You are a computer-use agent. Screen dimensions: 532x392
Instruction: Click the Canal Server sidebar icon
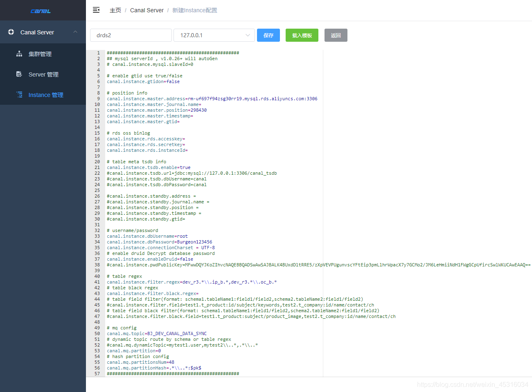[11, 32]
